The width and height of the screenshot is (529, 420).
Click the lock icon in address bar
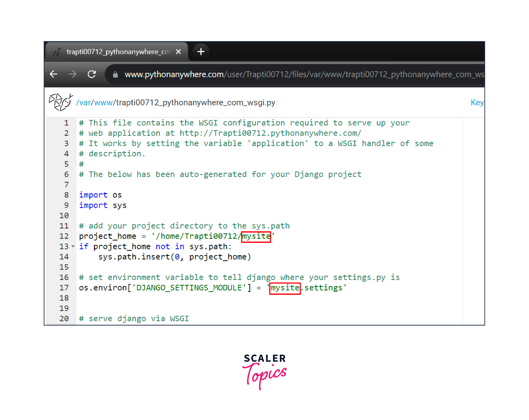tap(115, 75)
